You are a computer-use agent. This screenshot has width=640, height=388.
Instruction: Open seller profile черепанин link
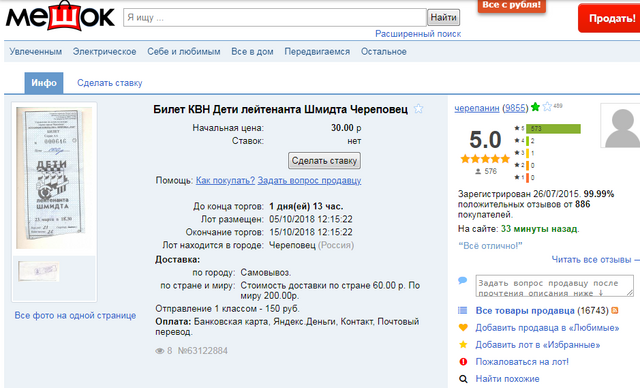click(x=477, y=108)
